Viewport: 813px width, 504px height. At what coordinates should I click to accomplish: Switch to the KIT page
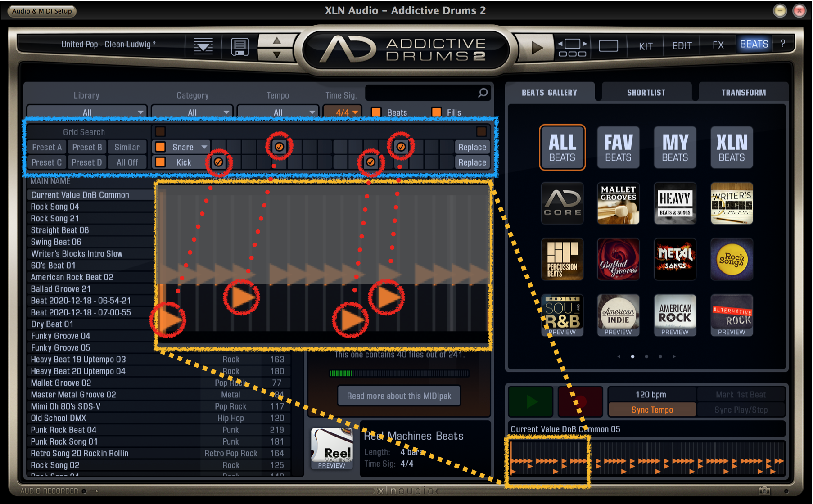click(646, 46)
